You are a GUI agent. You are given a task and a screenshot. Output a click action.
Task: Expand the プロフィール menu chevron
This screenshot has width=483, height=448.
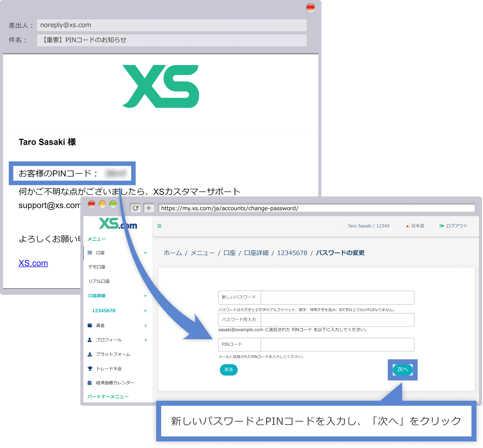[x=146, y=340]
